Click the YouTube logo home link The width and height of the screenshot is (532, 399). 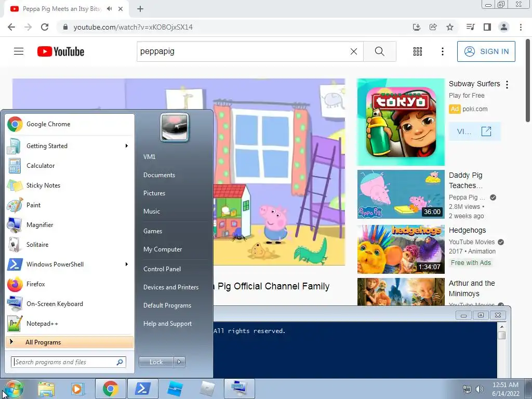point(61,51)
